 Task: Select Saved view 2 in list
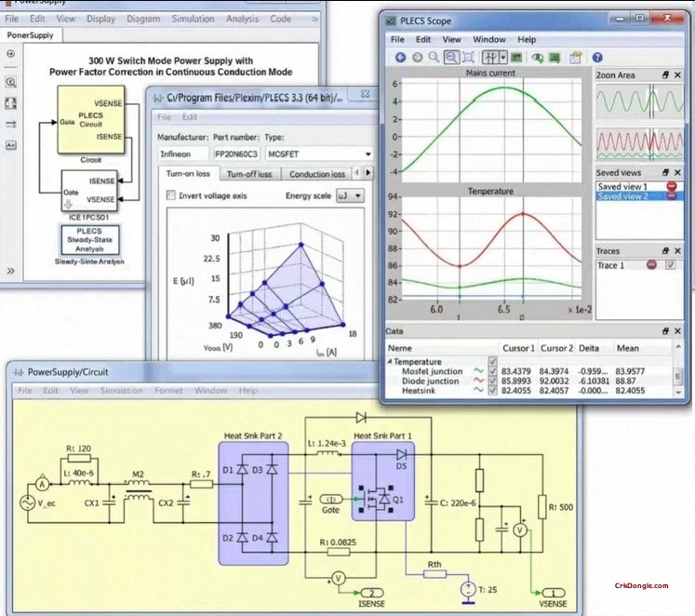click(x=635, y=196)
